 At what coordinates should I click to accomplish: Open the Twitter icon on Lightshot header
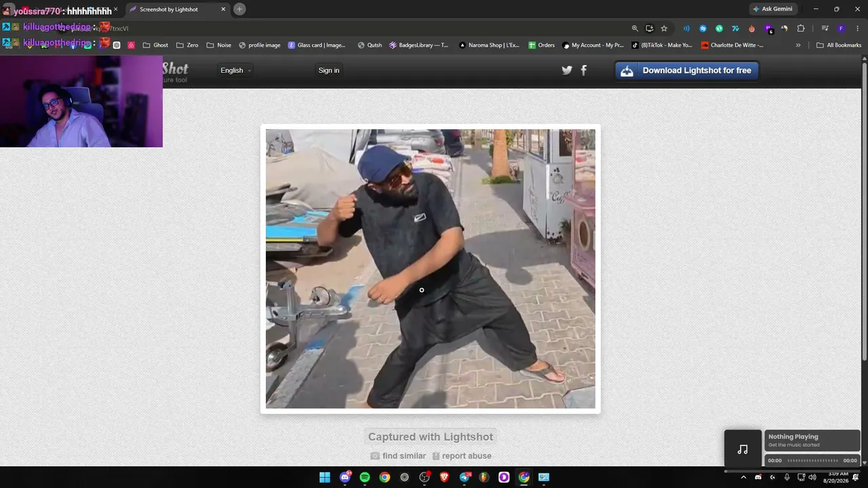coord(567,70)
